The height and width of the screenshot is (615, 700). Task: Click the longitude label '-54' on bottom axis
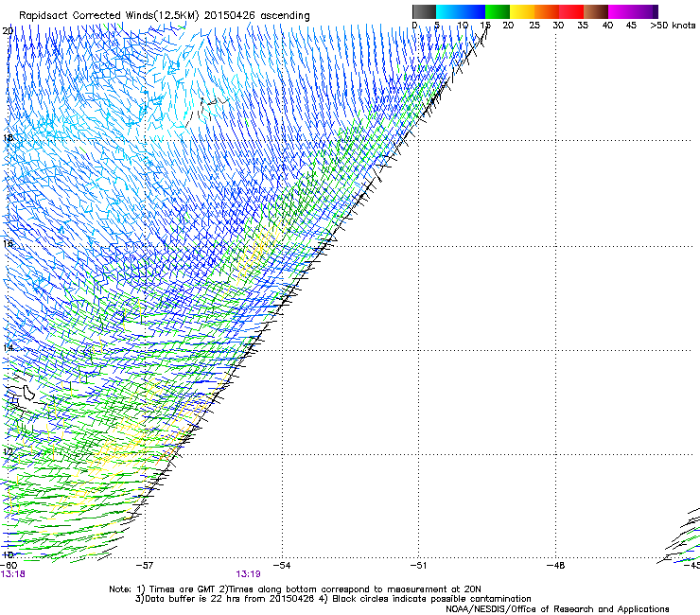[282, 566]
